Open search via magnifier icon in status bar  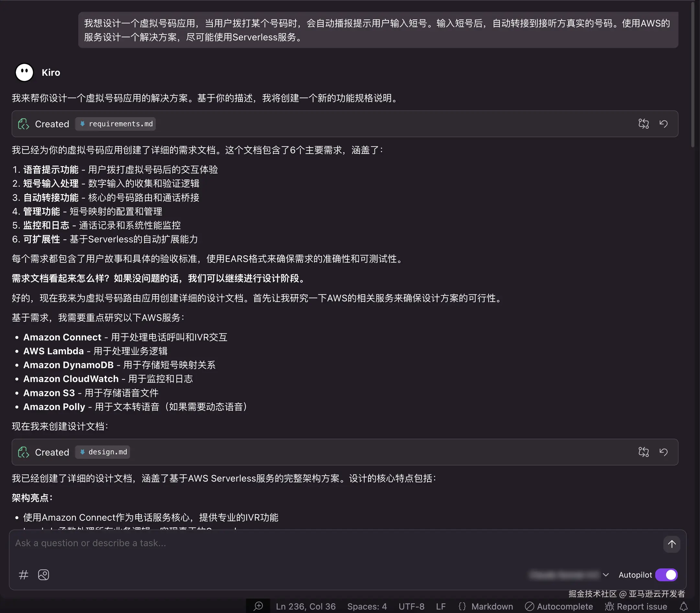click(x=258, y=606)
